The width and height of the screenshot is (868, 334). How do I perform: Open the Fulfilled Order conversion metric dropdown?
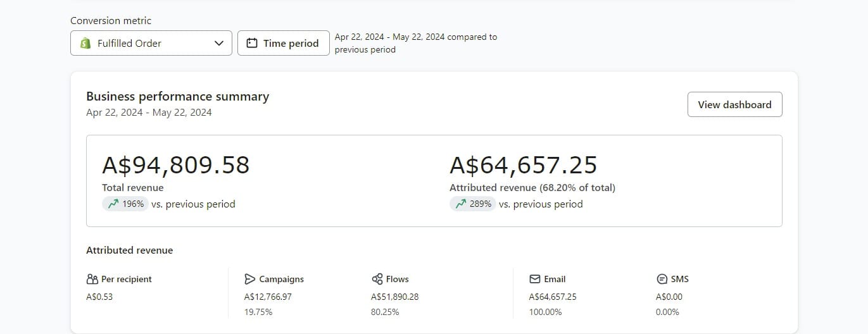[x=151, y=43]
